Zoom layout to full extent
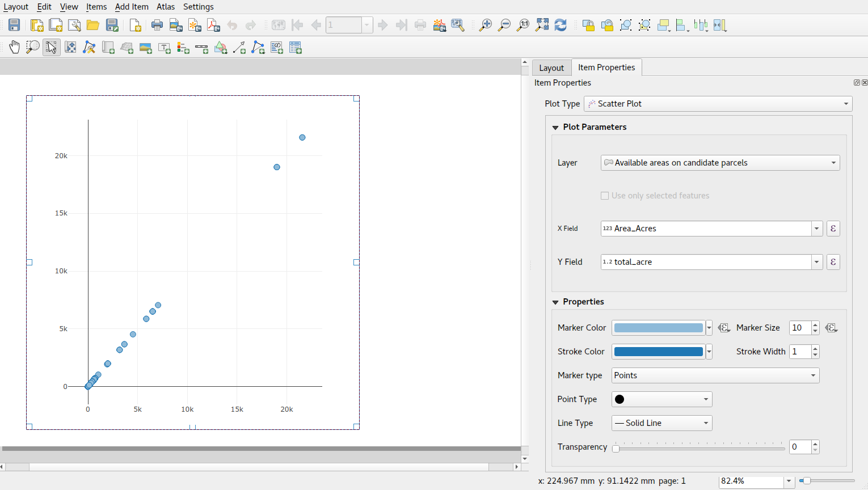Screen dimensions: 868x490 click(541, 25)
